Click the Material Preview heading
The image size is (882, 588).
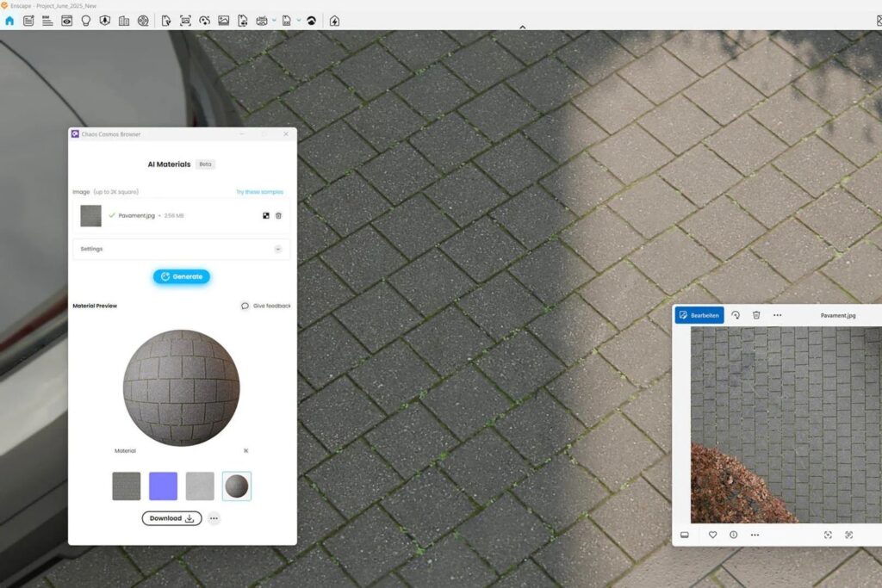coord(95,306)
